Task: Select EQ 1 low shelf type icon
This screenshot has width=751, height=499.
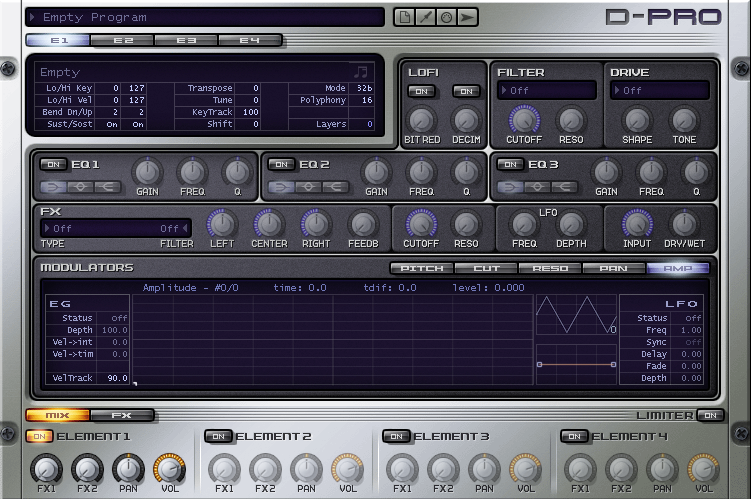Action: point(54,187)
